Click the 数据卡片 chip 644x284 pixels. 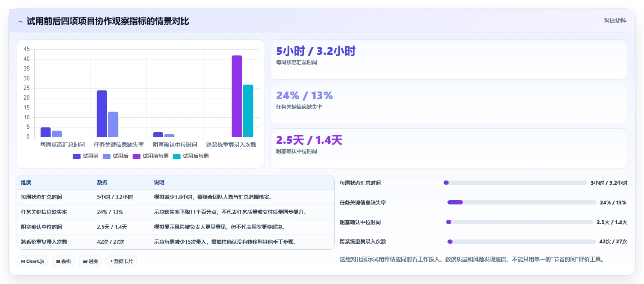pyautogui.click(x=121, y=261)
